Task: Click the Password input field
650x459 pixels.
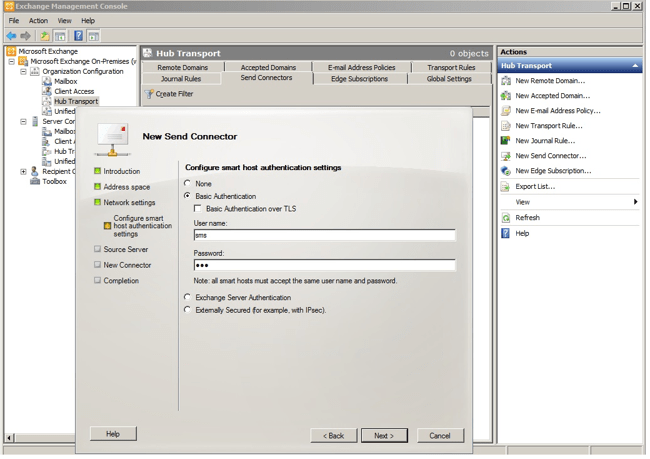Action: tap(325, 265)
